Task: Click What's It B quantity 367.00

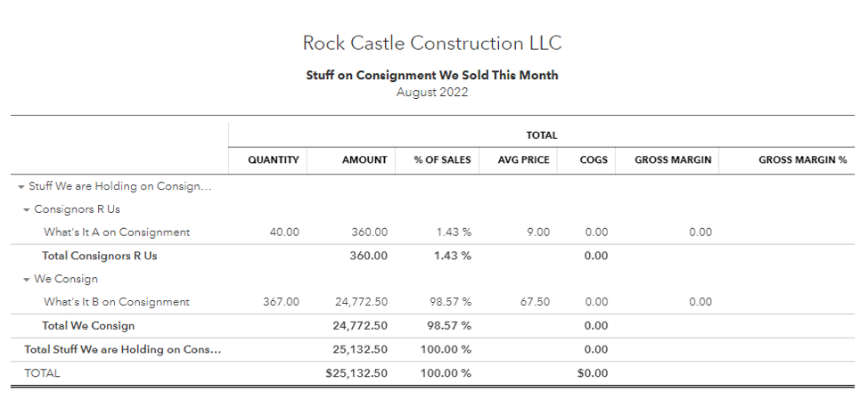Action: coord(281,302)
